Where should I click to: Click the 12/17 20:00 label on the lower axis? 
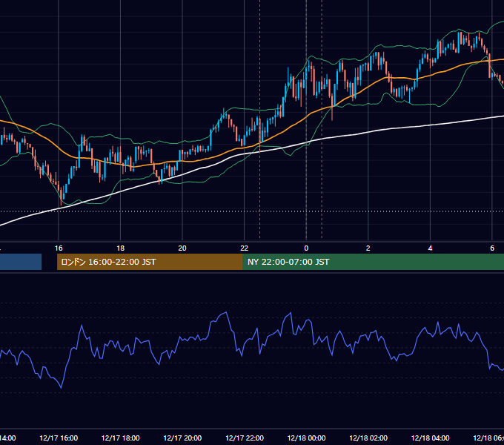182,438
